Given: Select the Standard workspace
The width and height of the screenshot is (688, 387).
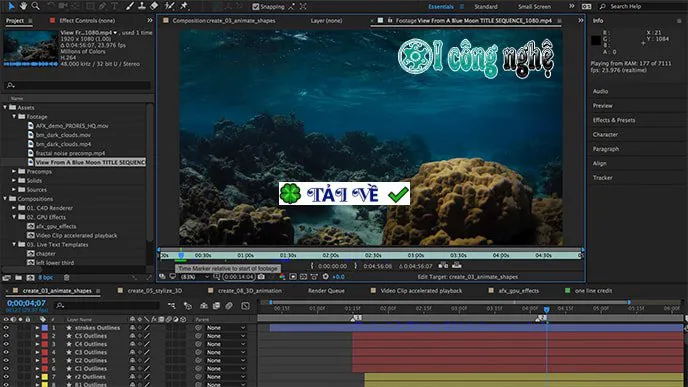Looking at the screenshot, I should pos(486,7).
